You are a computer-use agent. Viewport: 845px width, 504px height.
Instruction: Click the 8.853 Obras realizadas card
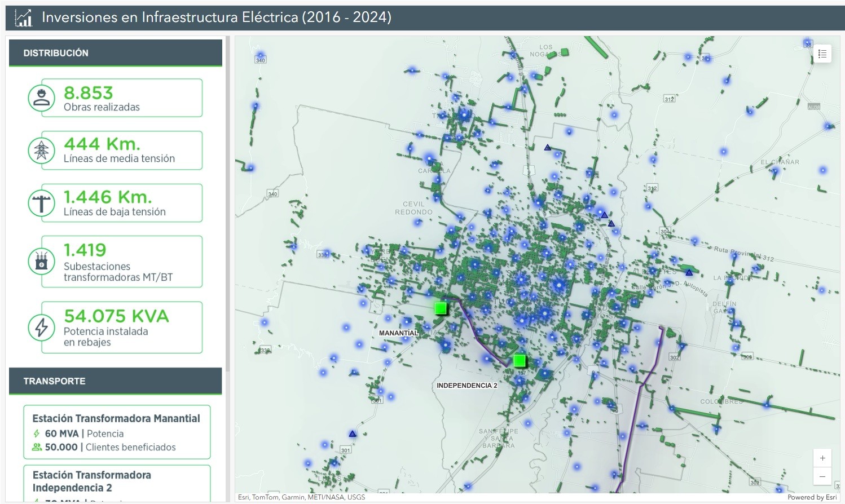[x=121, y=98]
